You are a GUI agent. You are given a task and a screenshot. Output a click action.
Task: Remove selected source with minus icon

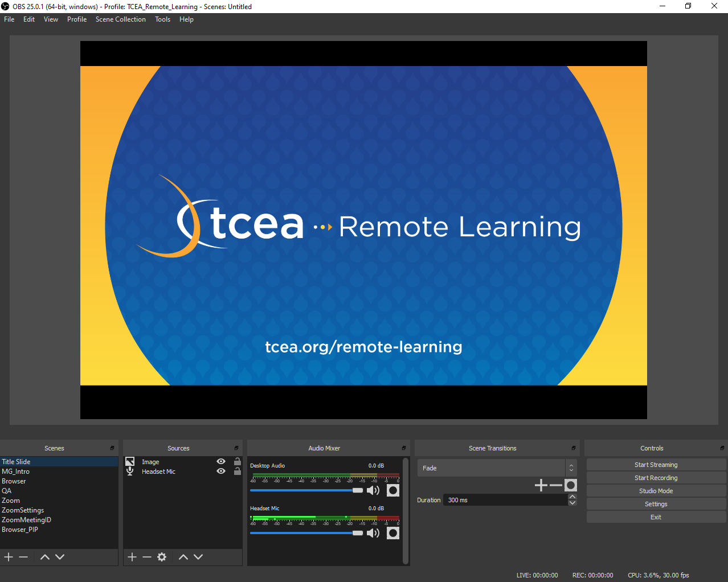point(147,557)
